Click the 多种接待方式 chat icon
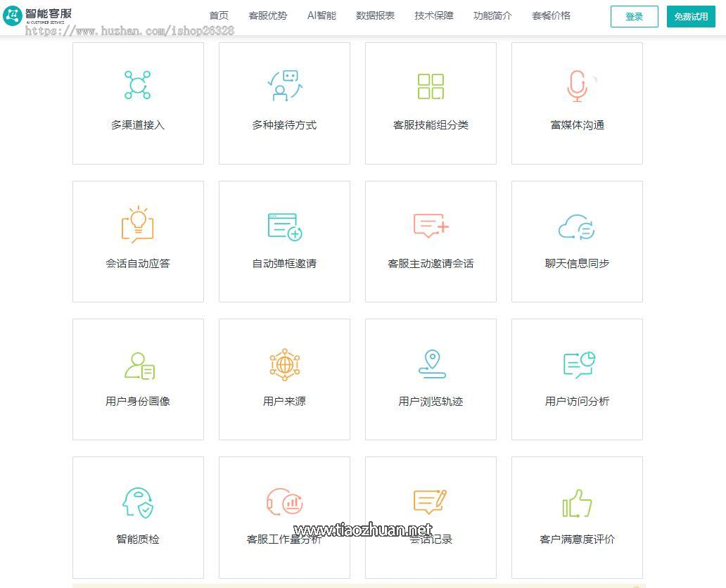726x588 pixels. tap(284, 84)
